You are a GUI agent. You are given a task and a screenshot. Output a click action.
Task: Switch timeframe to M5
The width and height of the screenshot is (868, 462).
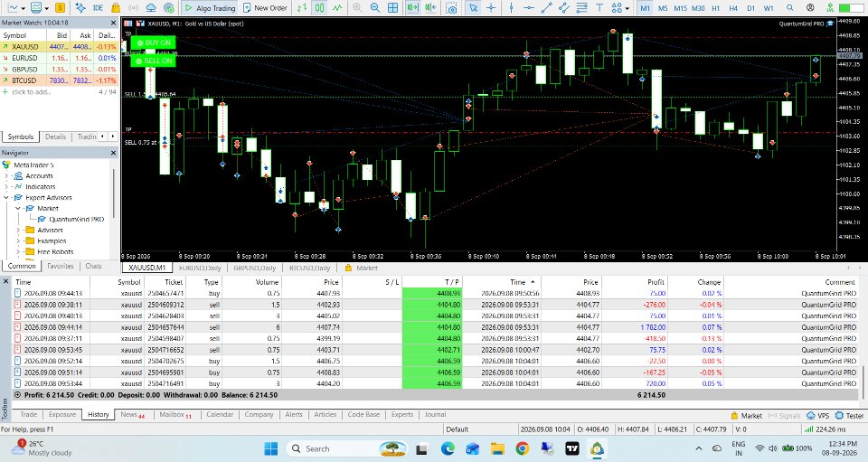pos(663,8)
